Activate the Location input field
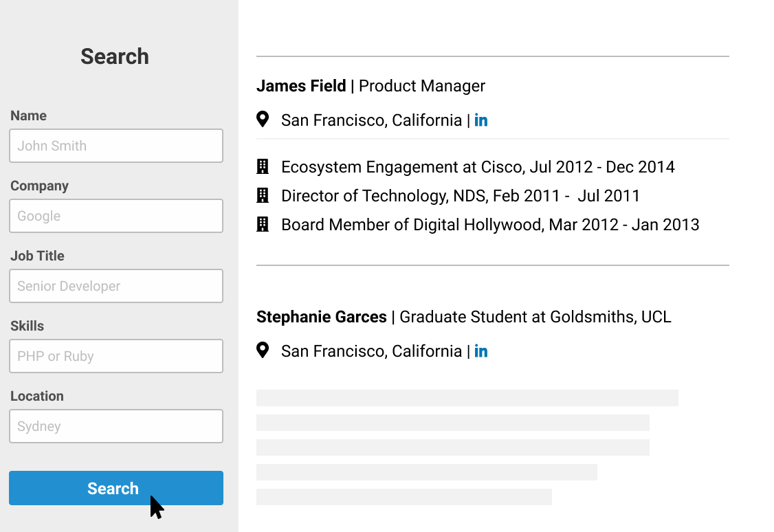This screenshot has width=774, height=532. (116, 426)
